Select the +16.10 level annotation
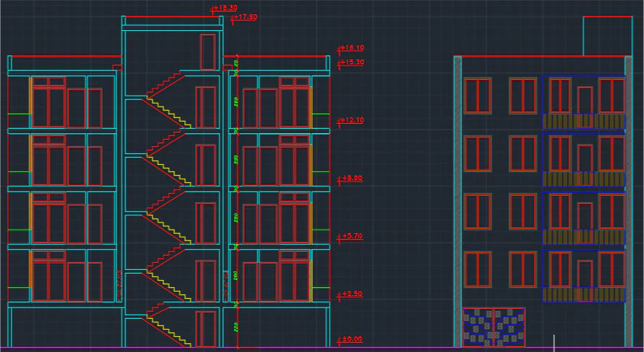644x352 pixels. 353,48
